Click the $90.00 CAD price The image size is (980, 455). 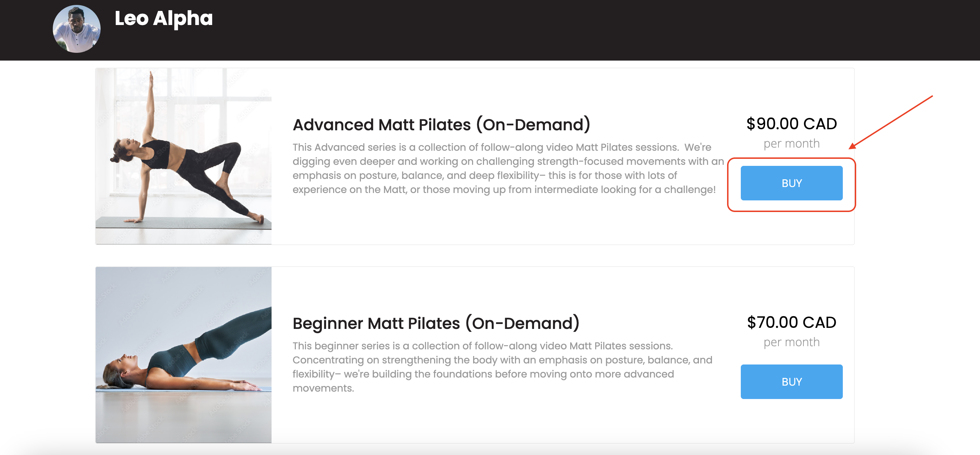click(791, 124)
